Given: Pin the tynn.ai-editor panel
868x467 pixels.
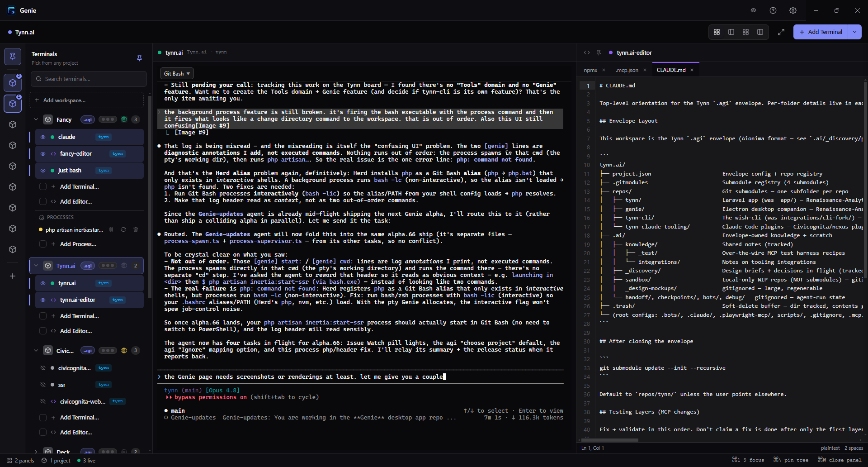Looking at the screenshot, I should (599, 52).
